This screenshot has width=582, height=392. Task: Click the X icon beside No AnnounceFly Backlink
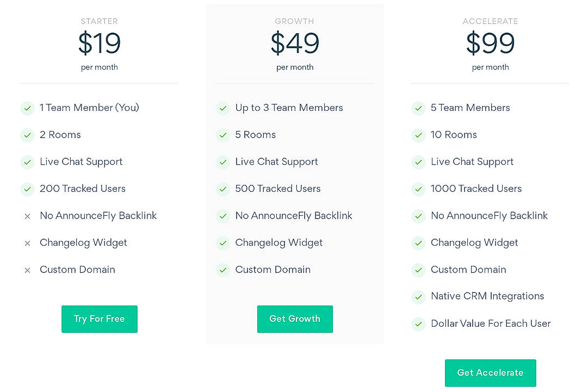pos(28,216)
